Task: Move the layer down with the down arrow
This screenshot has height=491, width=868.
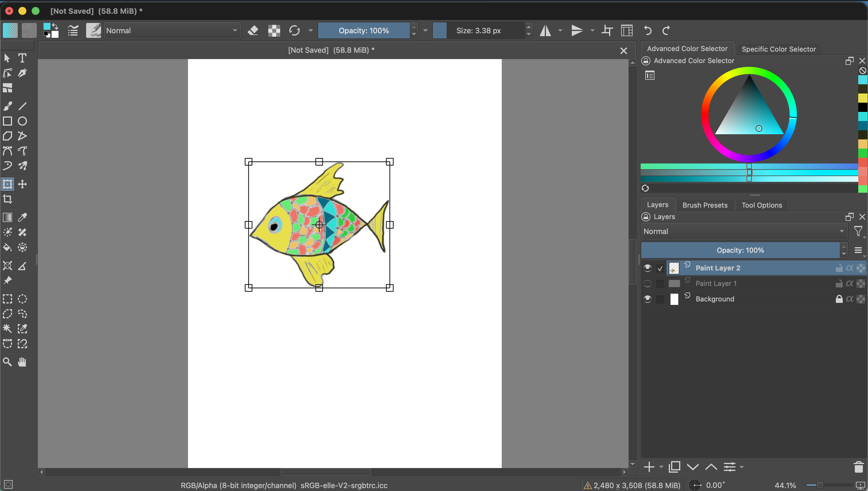Action: (x=693, y=467)
